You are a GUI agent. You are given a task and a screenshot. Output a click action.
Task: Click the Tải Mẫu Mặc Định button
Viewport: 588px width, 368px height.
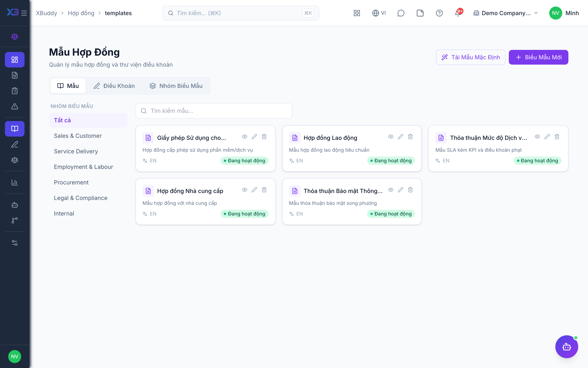(471, 57)
